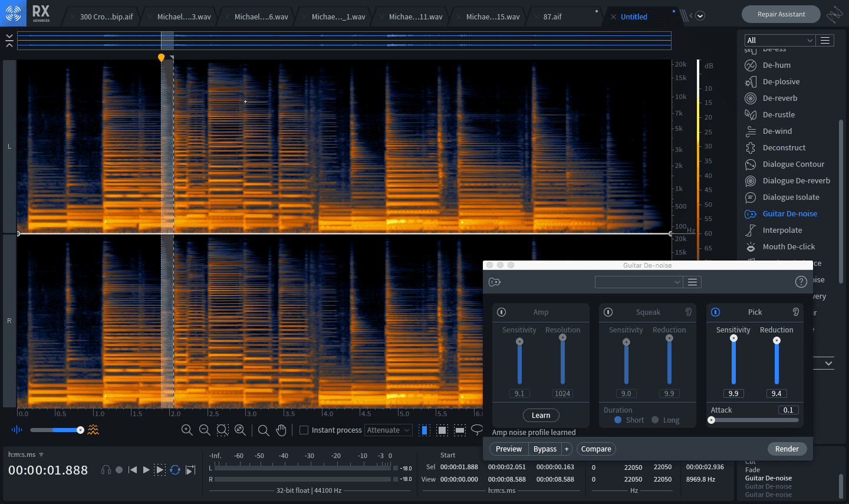This screenshot has height=504, width=849.
Task: Open the Interpolate module icon
Action: (x=751, y=230)
